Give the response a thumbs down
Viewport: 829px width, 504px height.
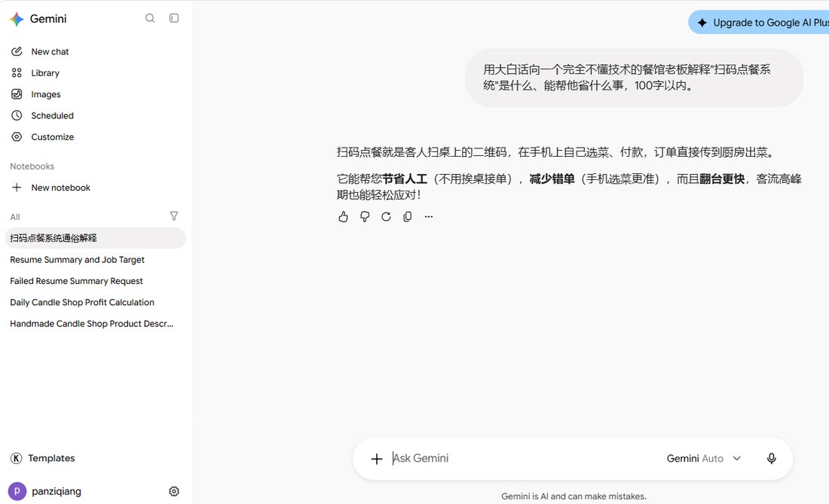click(365, 217)
